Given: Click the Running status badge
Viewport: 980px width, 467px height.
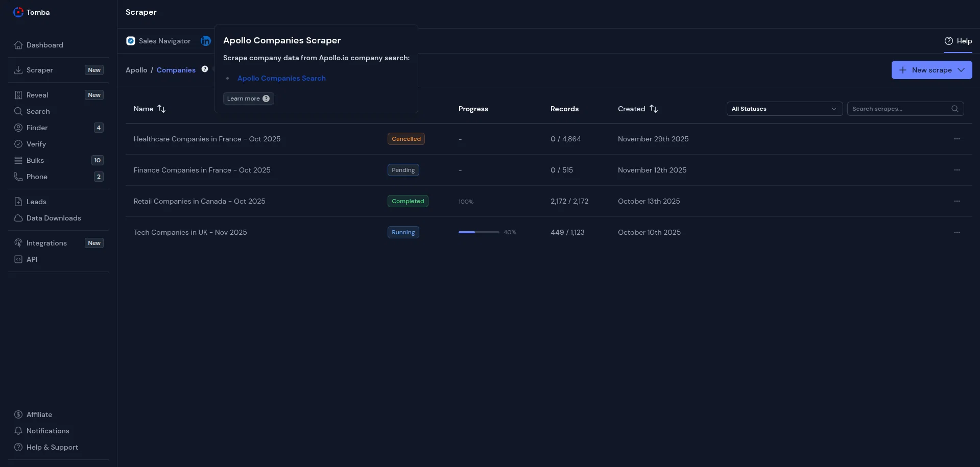Looking at the screenshot, I should coord(403,232).
